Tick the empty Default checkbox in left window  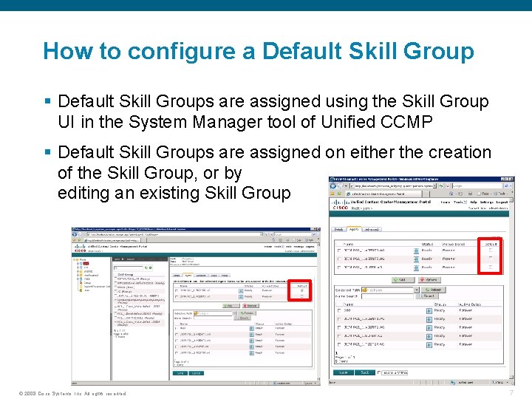302,296
